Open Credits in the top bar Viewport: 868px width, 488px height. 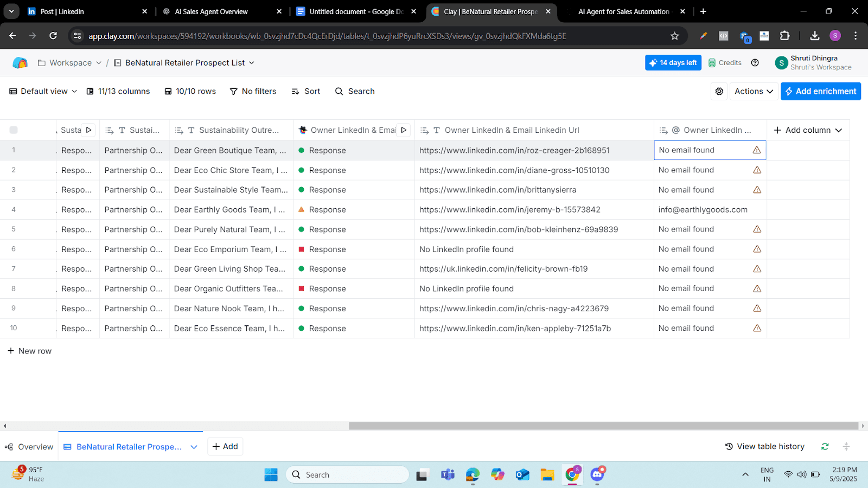click(725, 63)
